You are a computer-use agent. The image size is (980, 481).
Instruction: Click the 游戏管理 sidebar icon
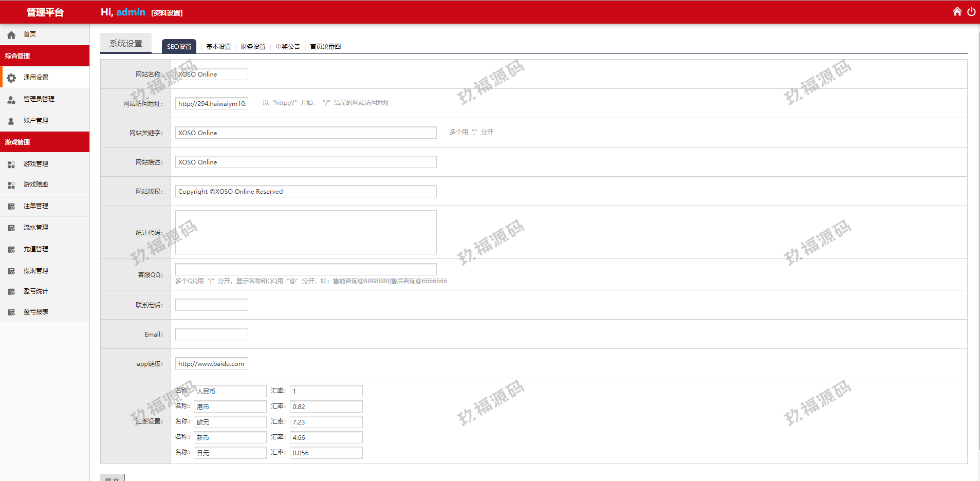pyautogui.click(x=11, y=164)
